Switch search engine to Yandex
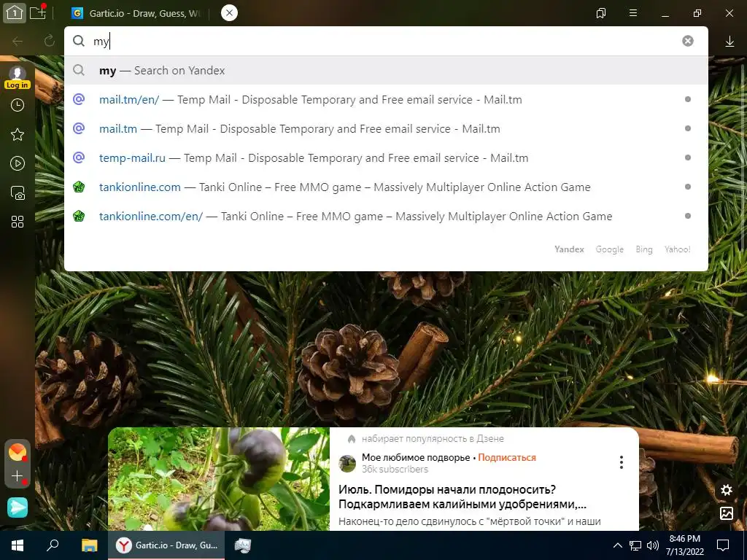 pyautogui.click(x=569, y=249)
